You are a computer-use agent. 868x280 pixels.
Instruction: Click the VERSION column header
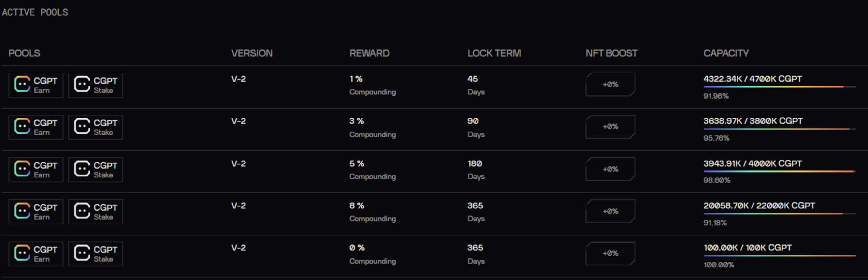(x=252, y=53)
